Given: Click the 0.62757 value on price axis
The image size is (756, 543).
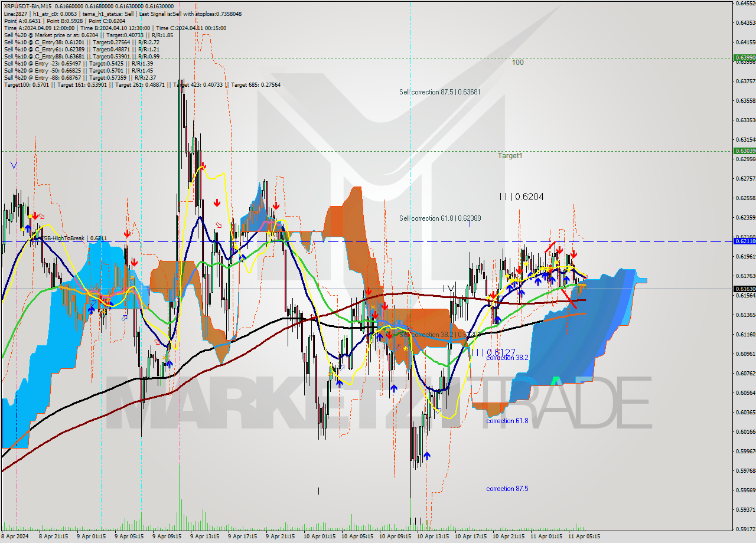Looking at the screenshot, I should coord(745,178).
